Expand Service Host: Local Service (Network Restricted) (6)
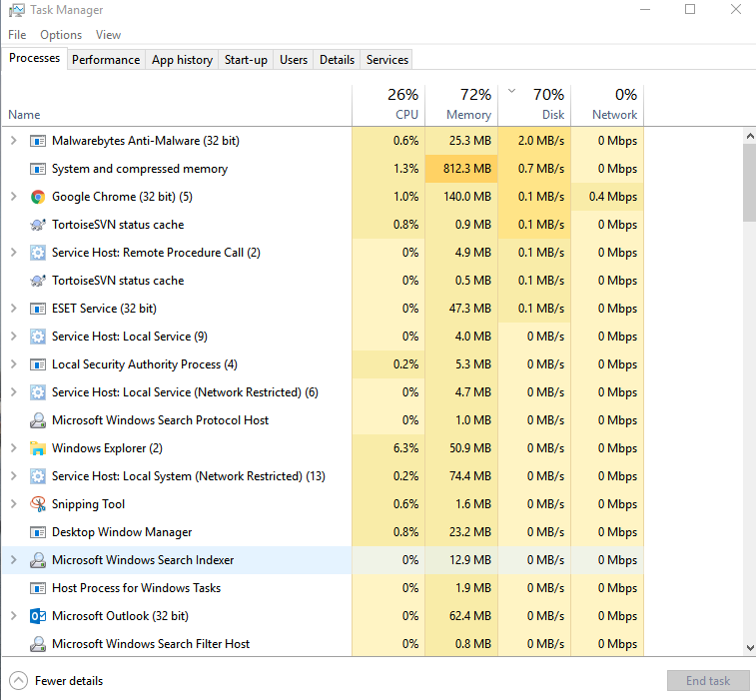The height and width of the screenshot is (700, 756). point(14,392)
